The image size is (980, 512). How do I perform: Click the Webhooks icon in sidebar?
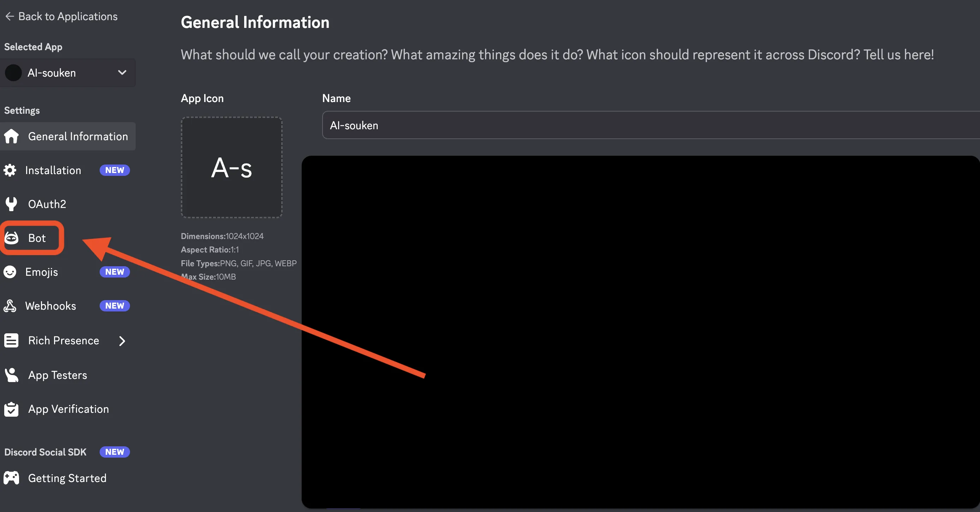(10, 305)
